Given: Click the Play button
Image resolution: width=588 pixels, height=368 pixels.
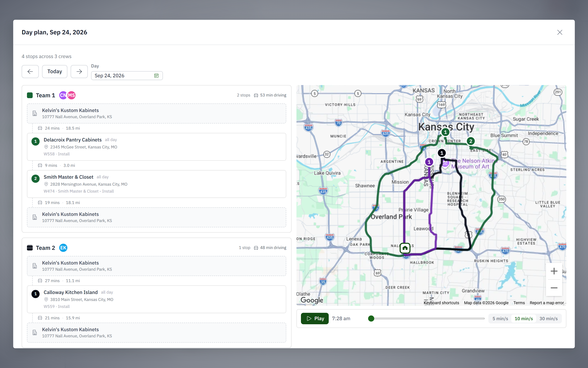Looking at the screenshot, I should tap(315, 319).
